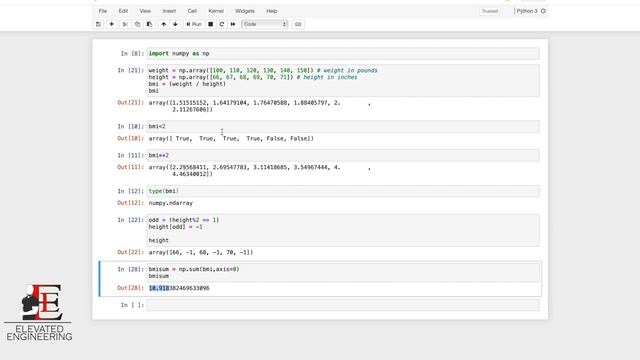
Task: Restart kernel and run all cells icon
Action: 233,24
